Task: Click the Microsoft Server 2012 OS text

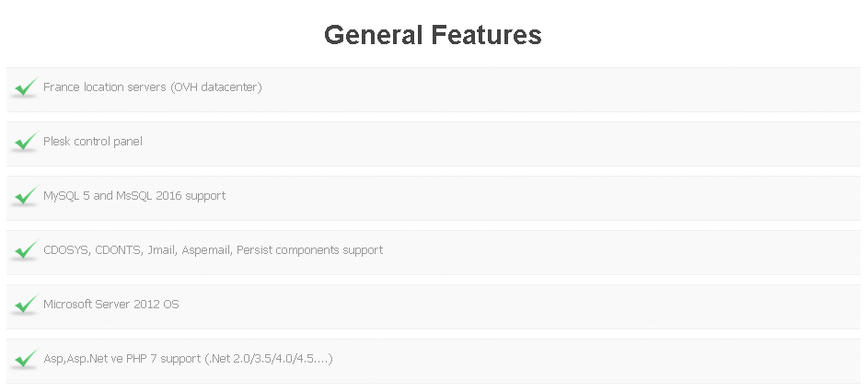Action: [111, 304]
